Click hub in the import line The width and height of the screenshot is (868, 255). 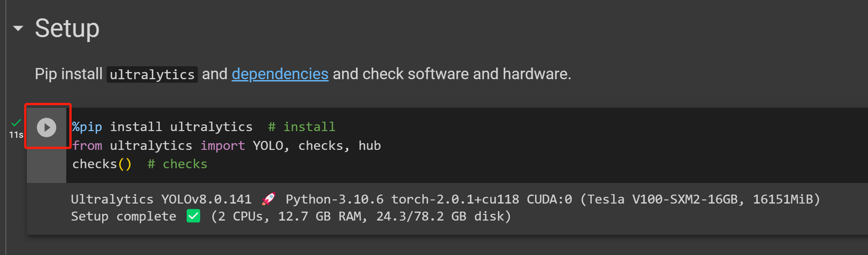point(369,146)
